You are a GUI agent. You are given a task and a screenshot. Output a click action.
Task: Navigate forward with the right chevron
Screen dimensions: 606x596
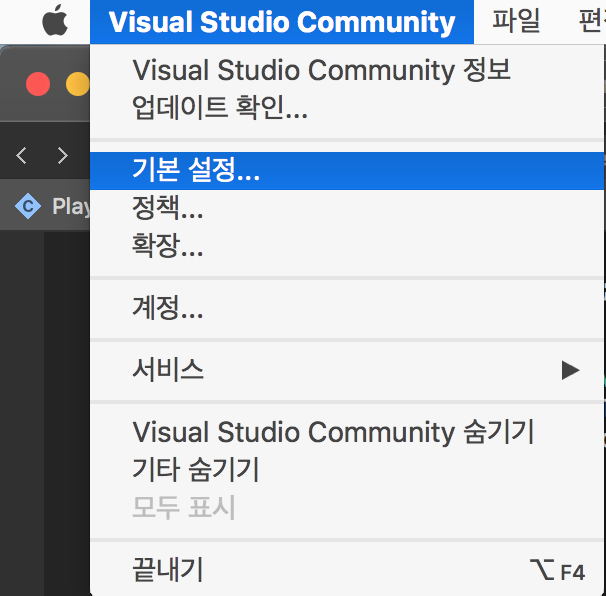click(x=63, y=155)
